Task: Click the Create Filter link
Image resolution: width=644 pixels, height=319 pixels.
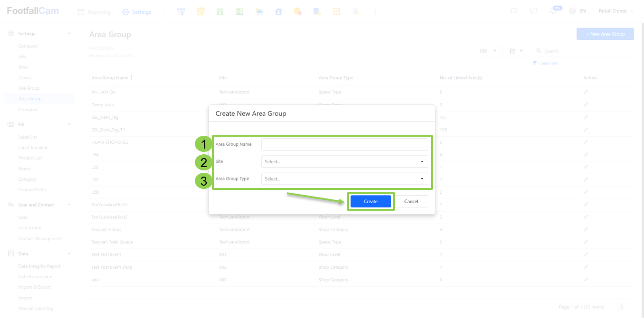Action: (x=546, y=63)
